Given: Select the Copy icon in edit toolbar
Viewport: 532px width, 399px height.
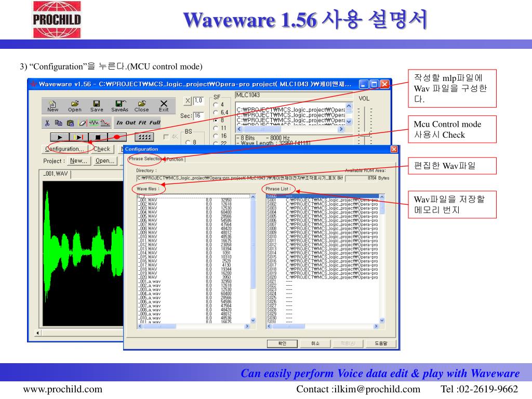Looking at the screenshot, I should point(59,123).
